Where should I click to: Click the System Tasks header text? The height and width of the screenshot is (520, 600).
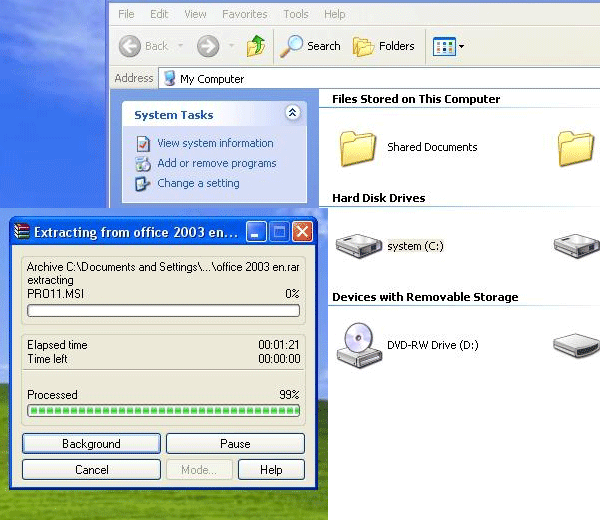coord(174,115)
